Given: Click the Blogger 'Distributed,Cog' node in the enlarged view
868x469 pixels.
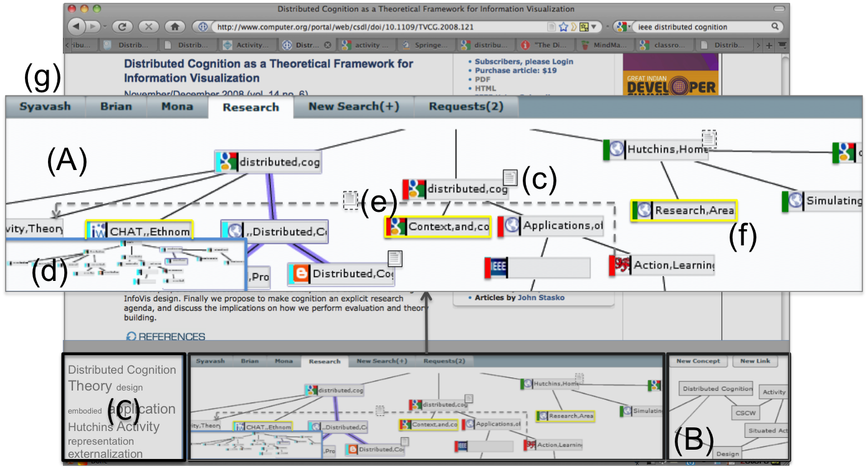Looking at the screenshot, I should 341,273.
